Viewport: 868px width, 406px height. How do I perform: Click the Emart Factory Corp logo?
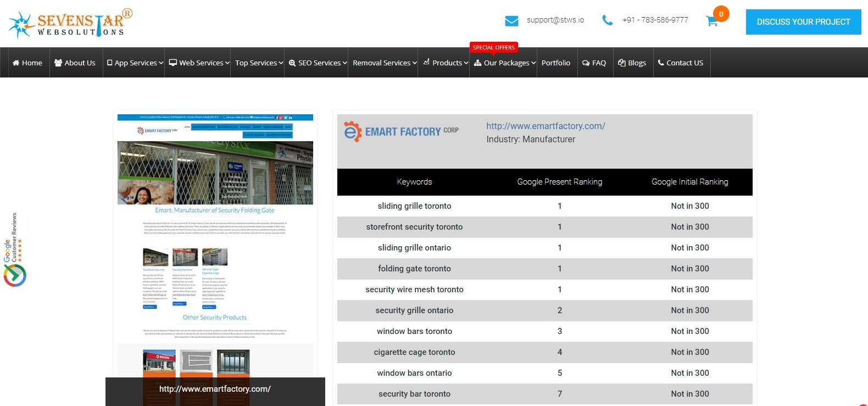point(401,131)
